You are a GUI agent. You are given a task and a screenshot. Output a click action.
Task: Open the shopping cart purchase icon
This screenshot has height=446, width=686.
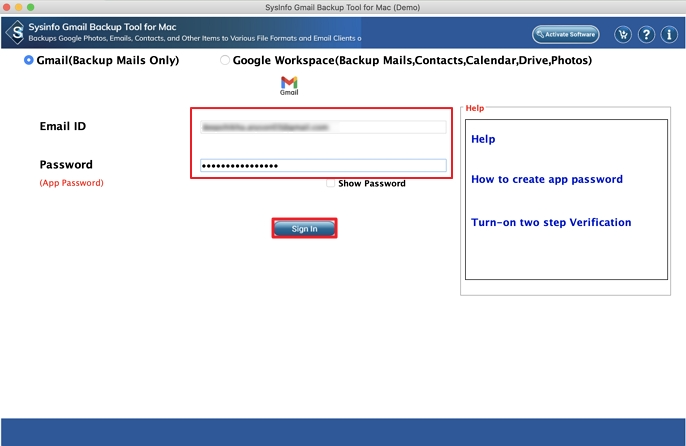click(x=623, y=34)
